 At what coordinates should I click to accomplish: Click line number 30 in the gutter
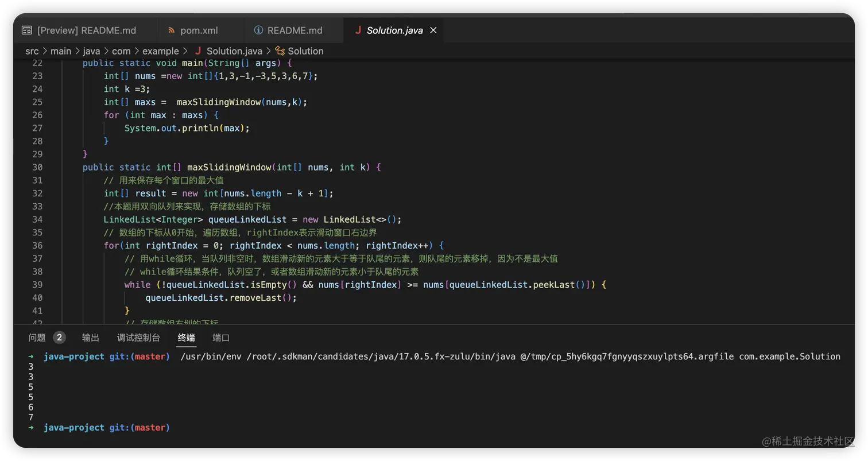tap(37, 167)
